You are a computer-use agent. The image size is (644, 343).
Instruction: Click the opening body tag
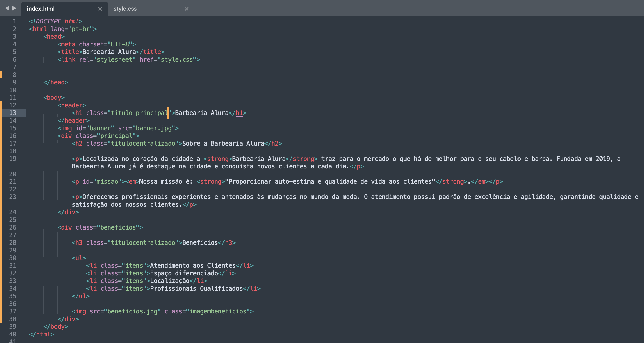pyautogui.click(x=54, y=97)
